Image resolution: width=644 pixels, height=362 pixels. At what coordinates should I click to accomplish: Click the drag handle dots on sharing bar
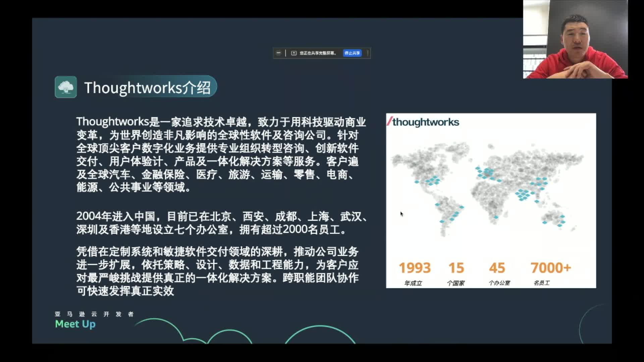coord(368,53)
